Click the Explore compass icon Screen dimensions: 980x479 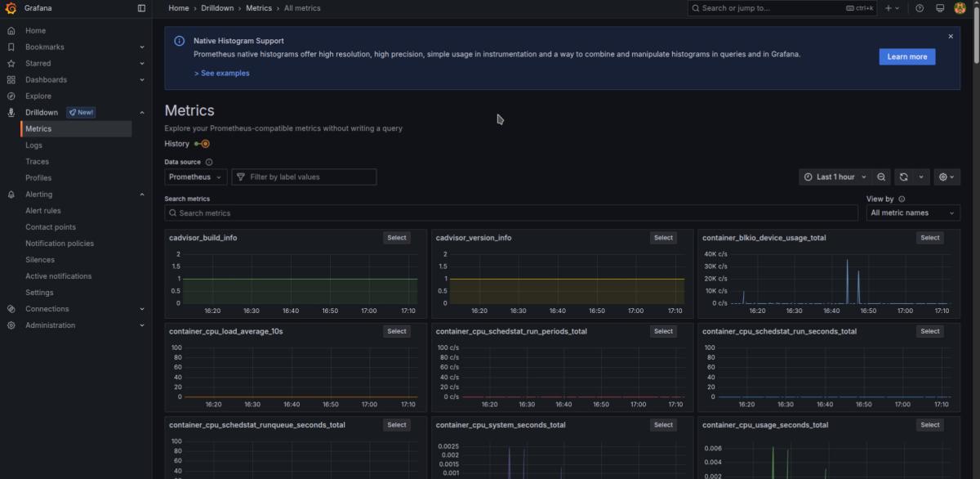pos(11,96)
